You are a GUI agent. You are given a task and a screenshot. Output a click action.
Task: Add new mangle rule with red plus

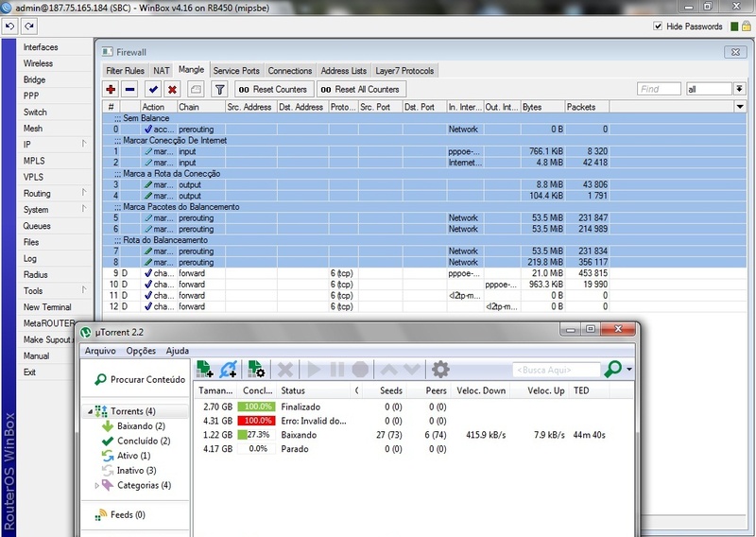click(111, 89)
